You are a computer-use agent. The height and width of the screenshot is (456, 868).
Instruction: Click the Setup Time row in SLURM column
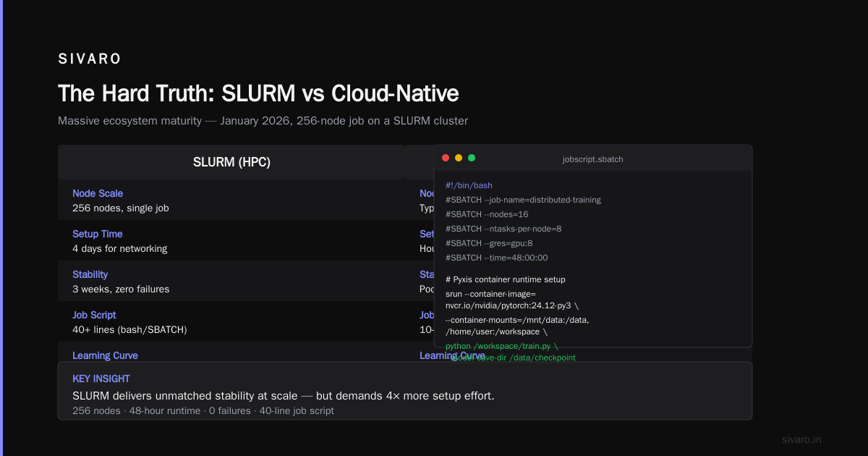coord(231,240)
